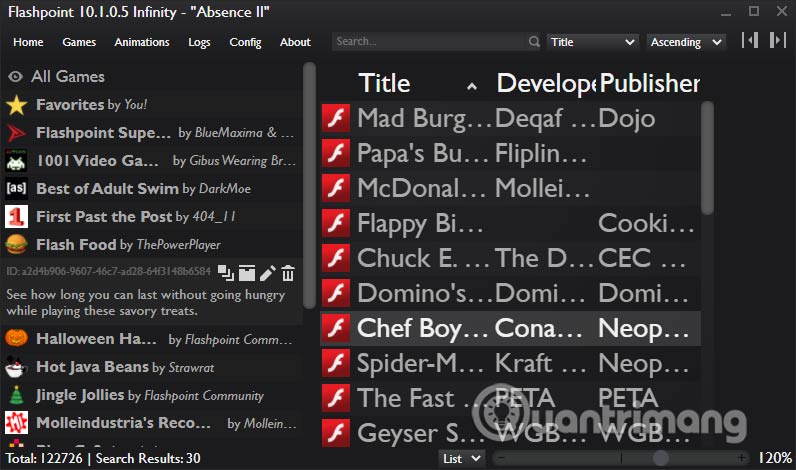Screen dimensions: 796x470
Task: Click the Jingle Jollies tree icon
Action: [x=16, y=395]
